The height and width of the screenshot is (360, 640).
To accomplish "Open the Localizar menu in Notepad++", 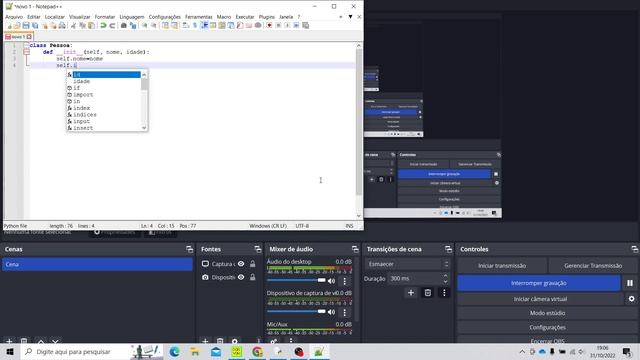I will 55,17.
